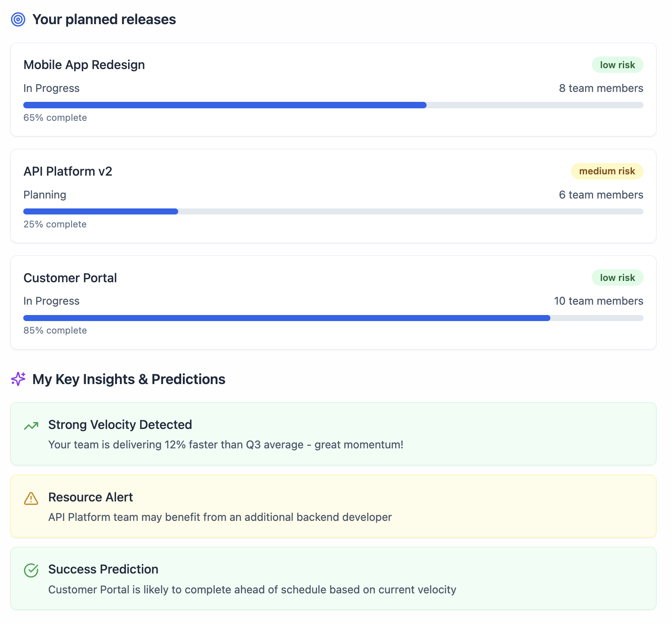The height and width of the screenshot is (624, 672).
Task: Open the Customer Portal release title
Action: point(70,278)
